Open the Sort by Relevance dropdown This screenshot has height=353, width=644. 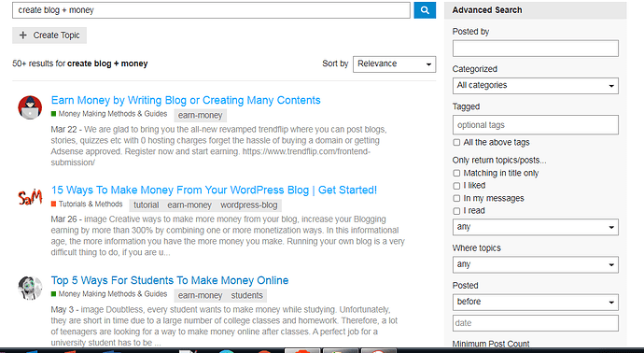(394, 64)
